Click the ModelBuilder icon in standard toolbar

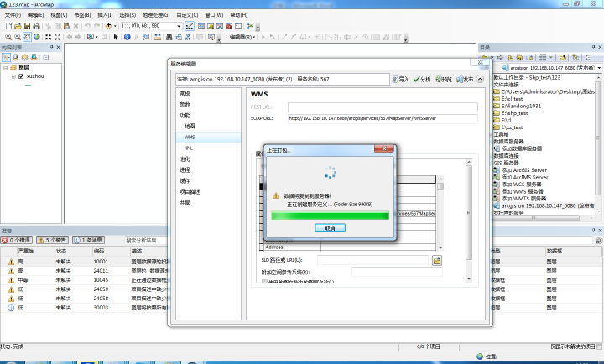[x=250, y=26]
